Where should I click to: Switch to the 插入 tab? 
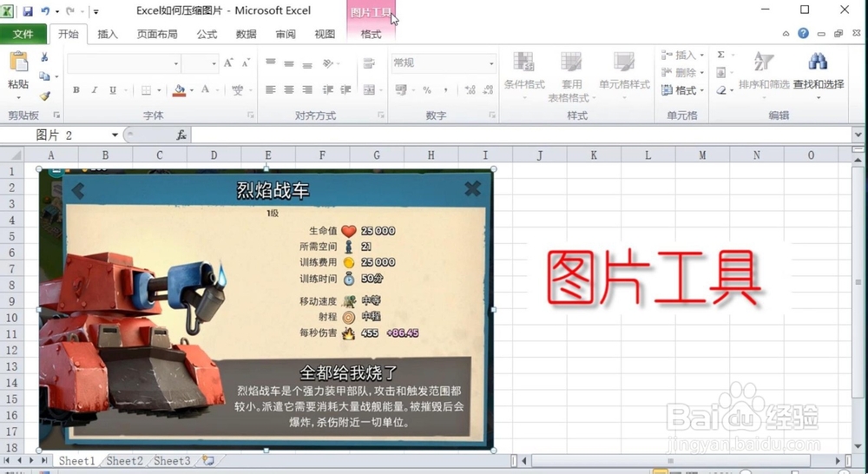(108, 35)
